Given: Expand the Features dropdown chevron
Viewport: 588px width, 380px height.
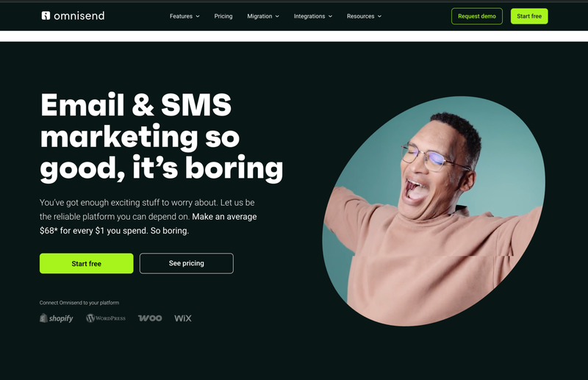Looking at the screenshot, I should 198,16.
